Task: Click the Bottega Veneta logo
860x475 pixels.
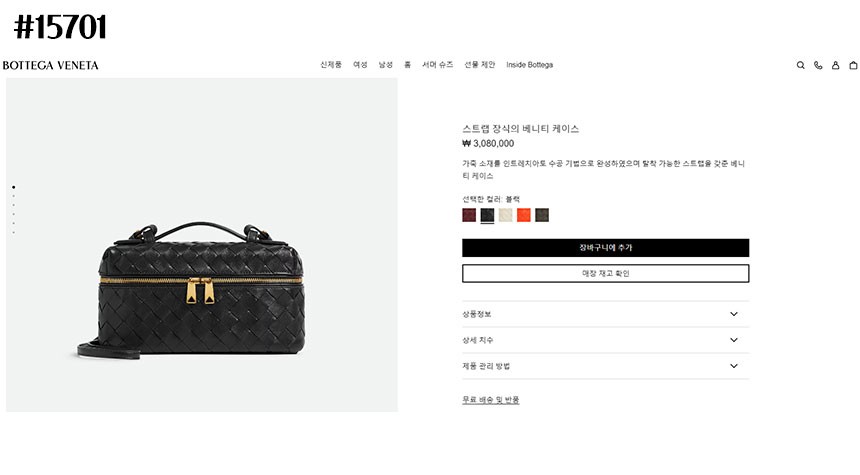Action: tap(50, 65)
